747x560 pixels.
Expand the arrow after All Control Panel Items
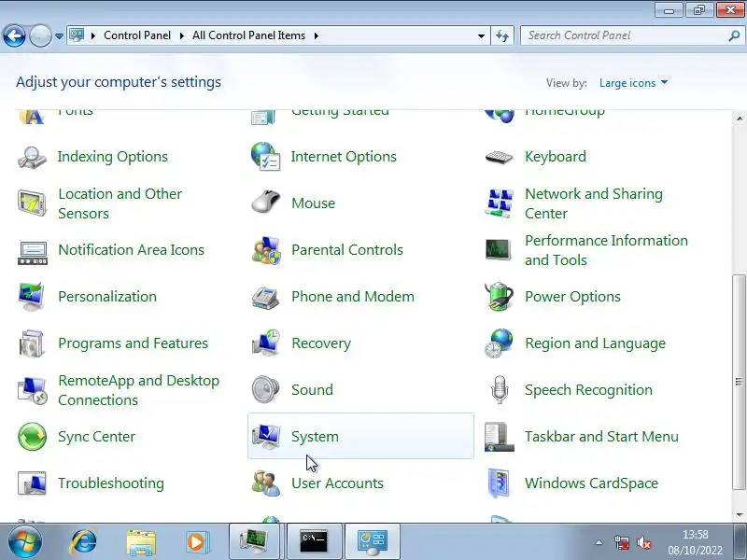316,35
